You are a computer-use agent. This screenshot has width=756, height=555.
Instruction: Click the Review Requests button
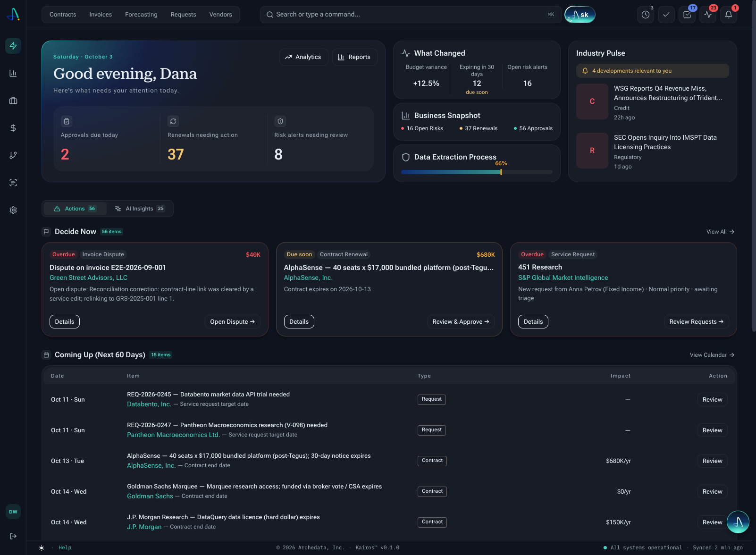pyautogui.click(x=697, y=322)
